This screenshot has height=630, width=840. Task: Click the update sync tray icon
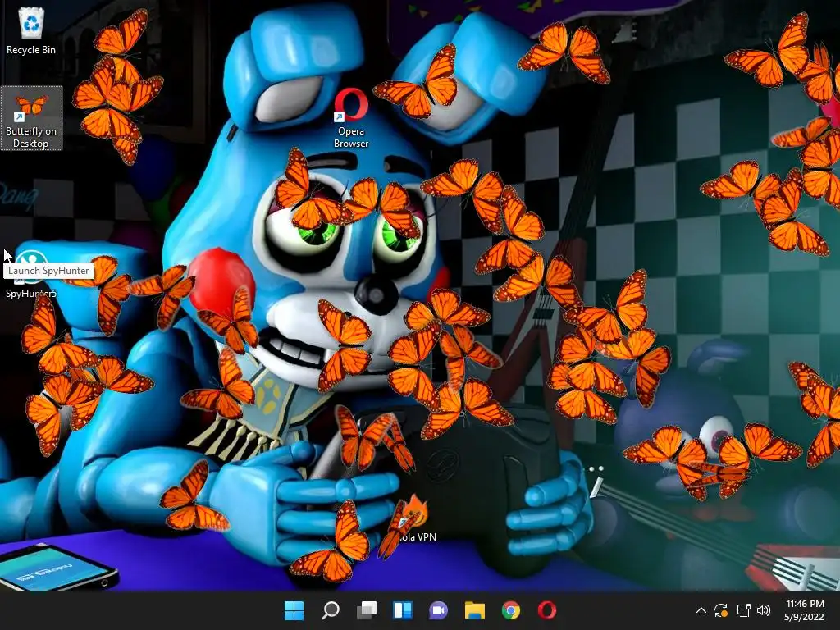point(721,610)
